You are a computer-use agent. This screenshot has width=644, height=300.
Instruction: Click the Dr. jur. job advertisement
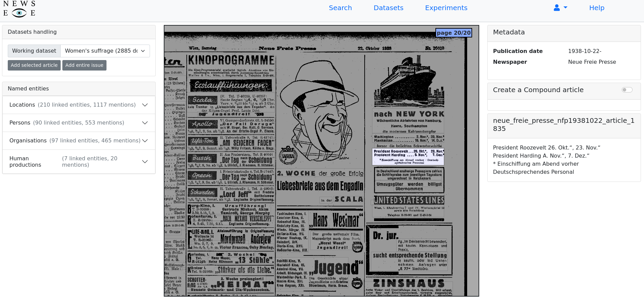click(409, 250)
